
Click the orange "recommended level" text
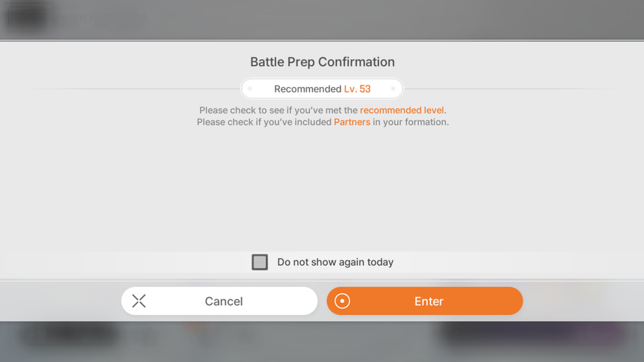(x=402, y=111)
